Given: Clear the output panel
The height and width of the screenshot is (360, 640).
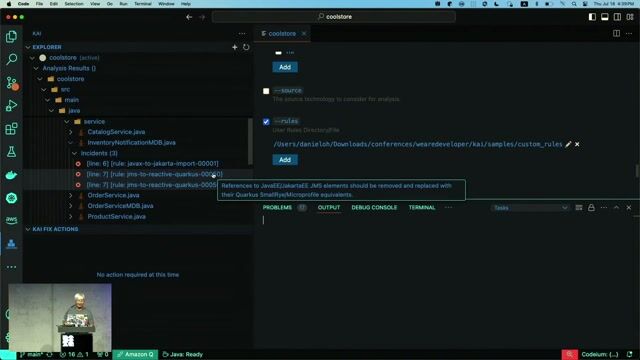Looking at the screenshot, I should [x=579, y=208].
